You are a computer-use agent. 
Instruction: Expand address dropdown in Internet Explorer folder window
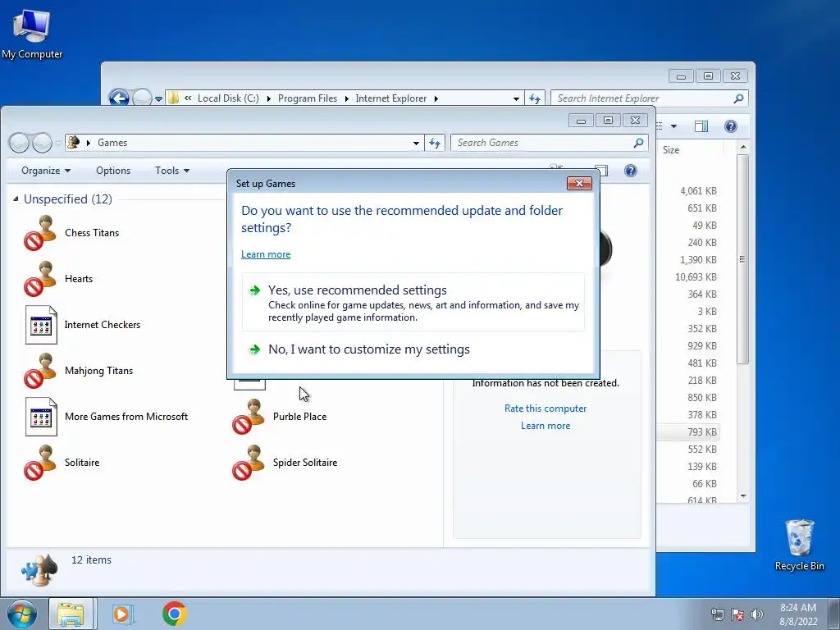pyautogui.click(x=516, y=98)
